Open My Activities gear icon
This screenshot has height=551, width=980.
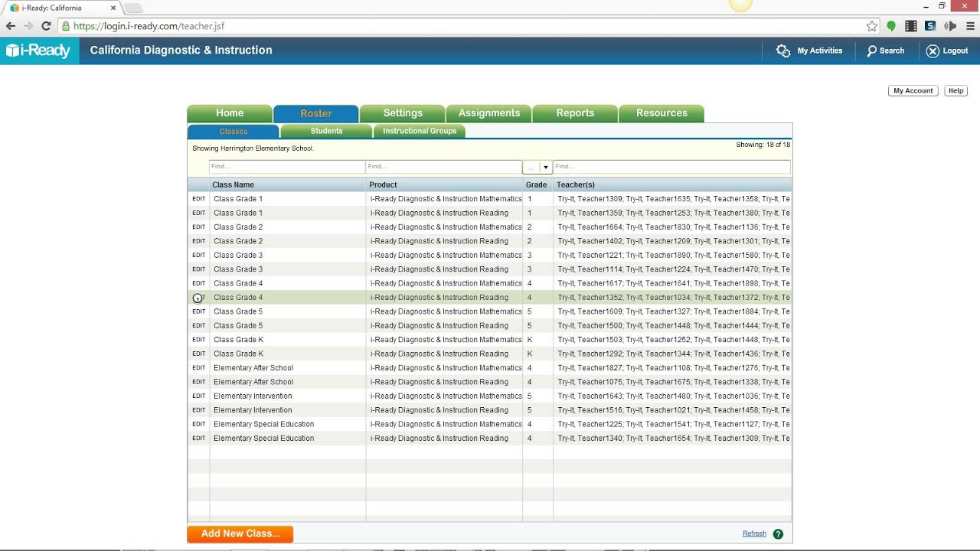point(783,51)
